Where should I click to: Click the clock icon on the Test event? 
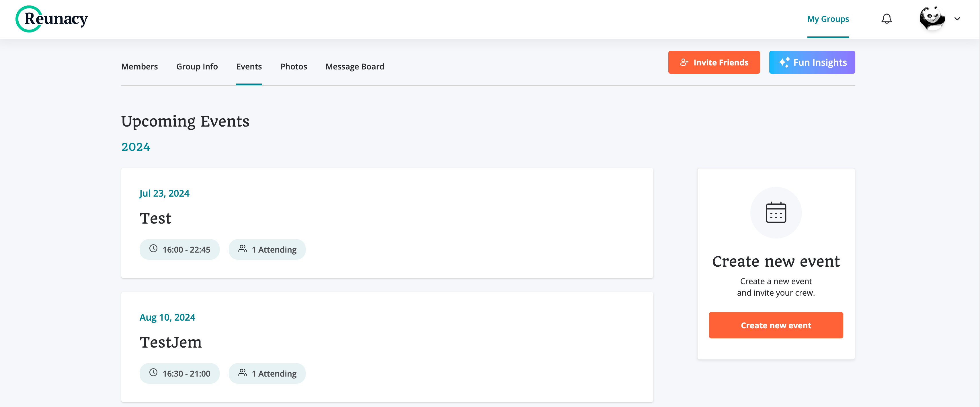(153, 249)
